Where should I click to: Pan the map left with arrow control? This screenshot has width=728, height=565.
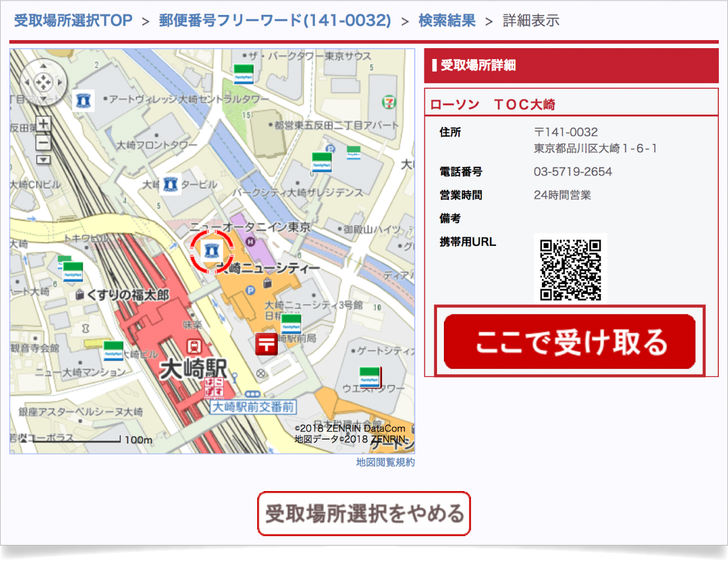[27, 83]
